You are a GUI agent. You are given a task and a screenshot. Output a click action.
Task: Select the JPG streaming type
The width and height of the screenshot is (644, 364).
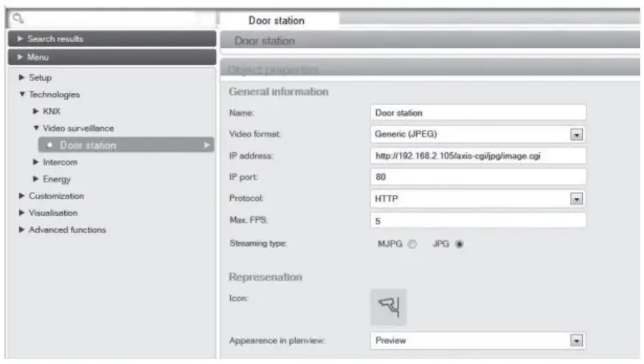pos(460,245)
